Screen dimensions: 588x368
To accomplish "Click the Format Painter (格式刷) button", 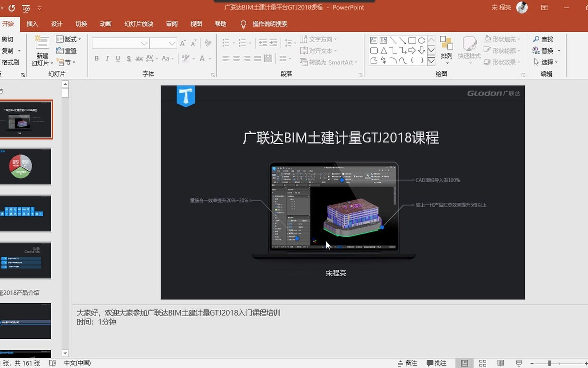I will (10, 62).
